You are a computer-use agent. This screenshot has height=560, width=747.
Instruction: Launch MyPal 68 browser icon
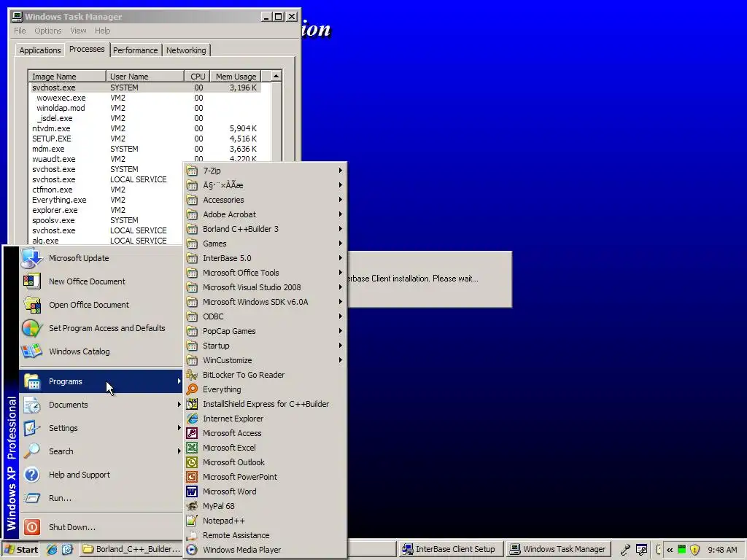click(192, 506)
